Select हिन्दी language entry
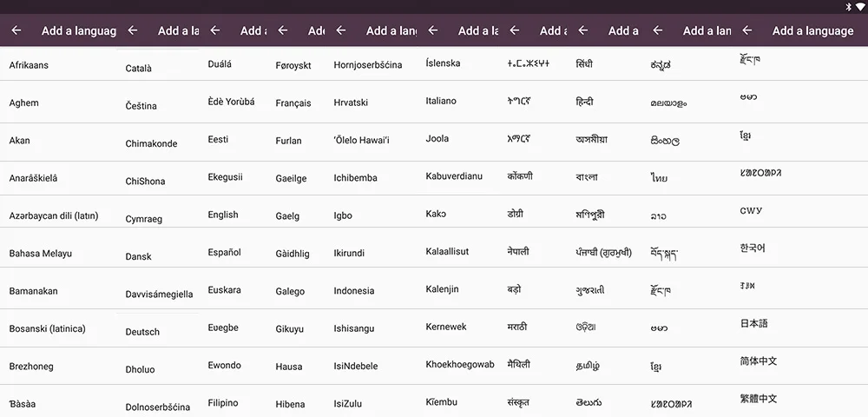This screenshot has width=868, height=417. click(584, 102)
